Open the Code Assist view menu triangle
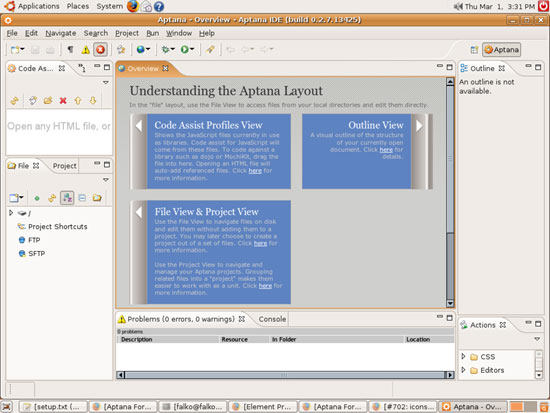The width and height of the screenshot is (550, 413). pos(106,82)
